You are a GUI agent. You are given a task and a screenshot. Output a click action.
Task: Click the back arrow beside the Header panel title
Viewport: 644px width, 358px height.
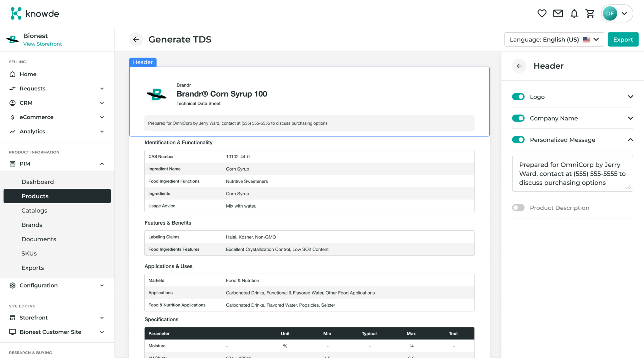[519, 66]
